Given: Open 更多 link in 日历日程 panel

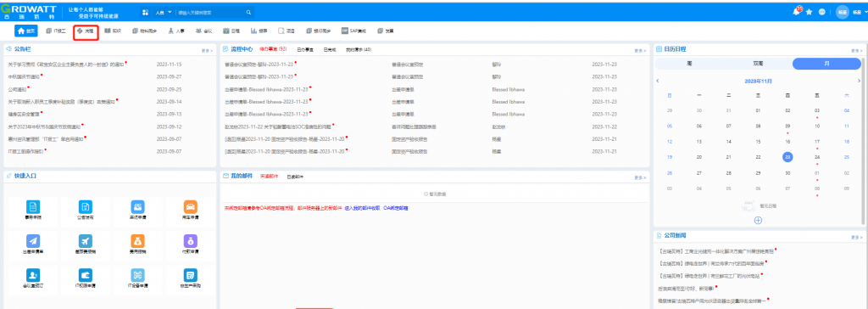Looking at the screenshot, I should pos(856,50).
